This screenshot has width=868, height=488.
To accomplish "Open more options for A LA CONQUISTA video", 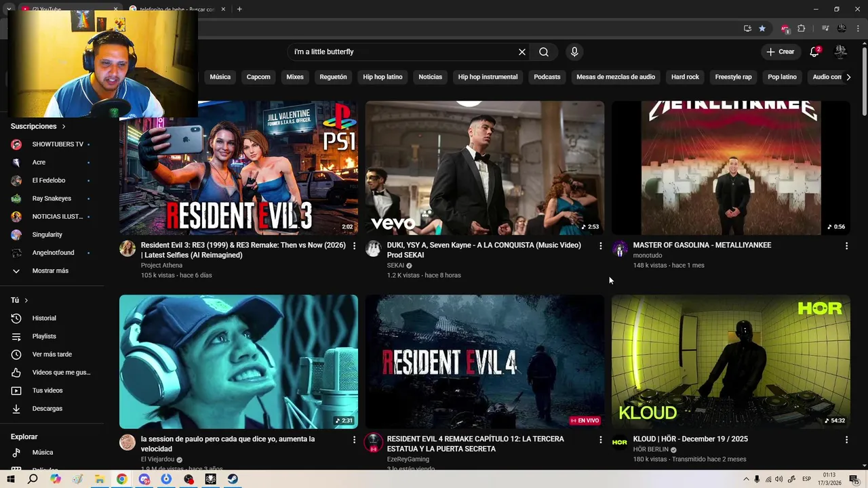I will (600, 246).
